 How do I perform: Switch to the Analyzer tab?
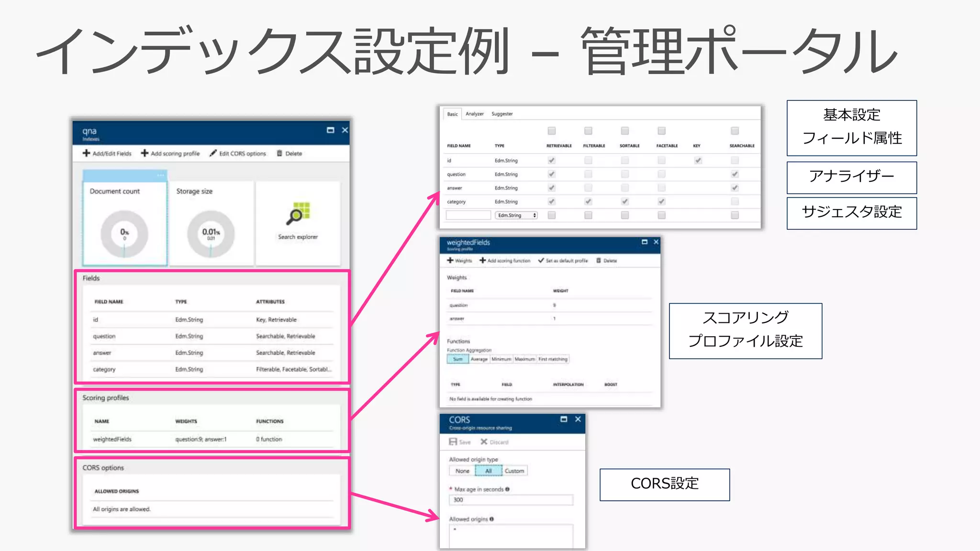coord(475,114)
